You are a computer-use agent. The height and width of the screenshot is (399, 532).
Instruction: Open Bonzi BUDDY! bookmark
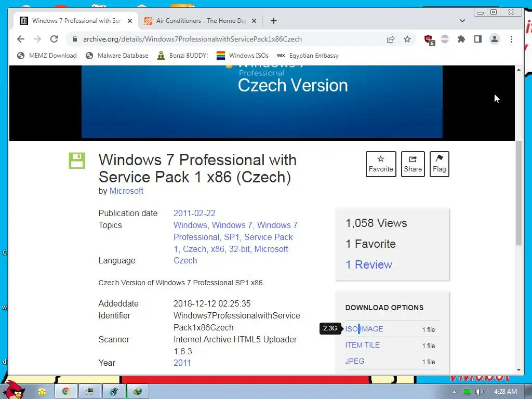tap(182, 55)
